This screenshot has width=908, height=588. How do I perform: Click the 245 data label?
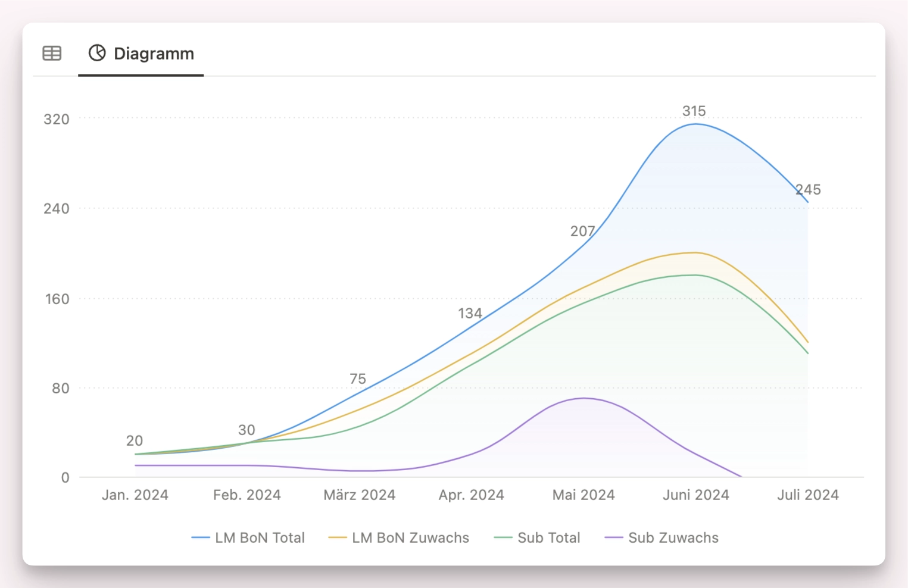click(x=809, y=190)
